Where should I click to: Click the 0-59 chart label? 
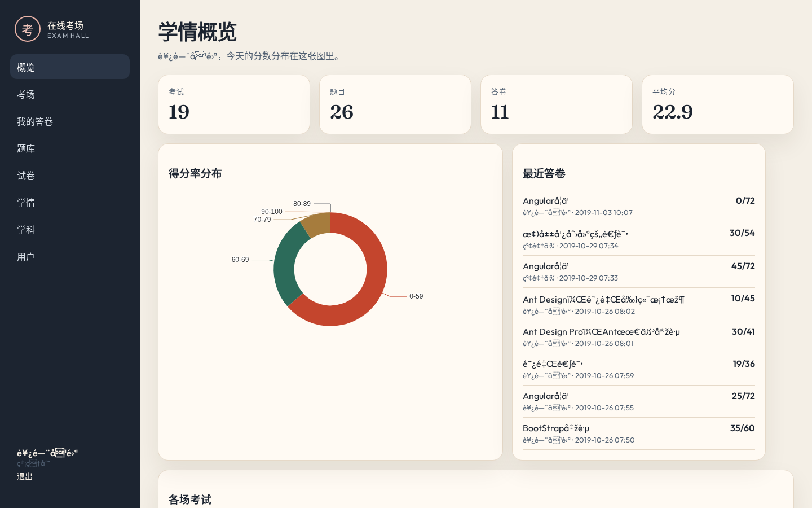(x=416, y=296)
